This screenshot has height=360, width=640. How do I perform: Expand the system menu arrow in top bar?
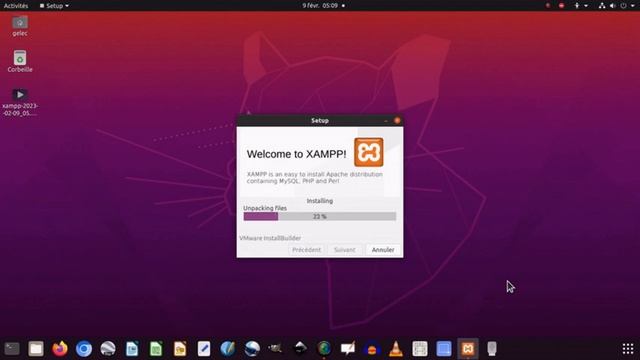(x=632, y=6)
